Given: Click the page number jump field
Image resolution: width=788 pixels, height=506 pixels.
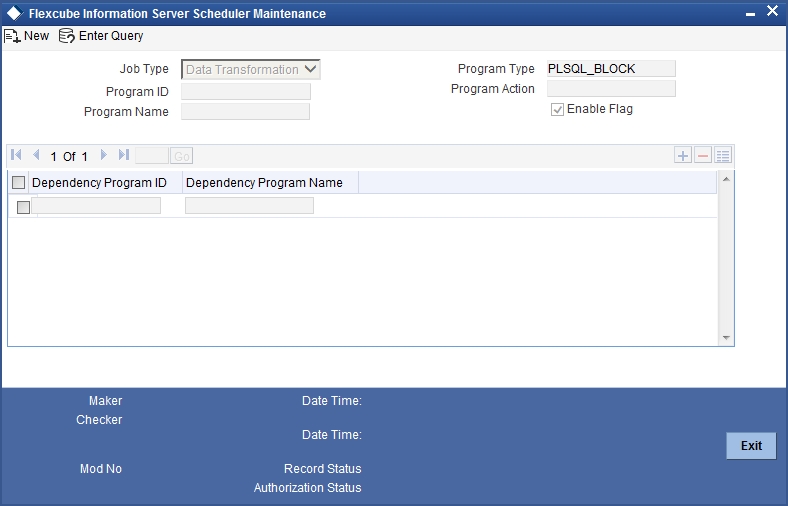Looking at the screenshot, I should pyautogui.click(x=152, y=156).
